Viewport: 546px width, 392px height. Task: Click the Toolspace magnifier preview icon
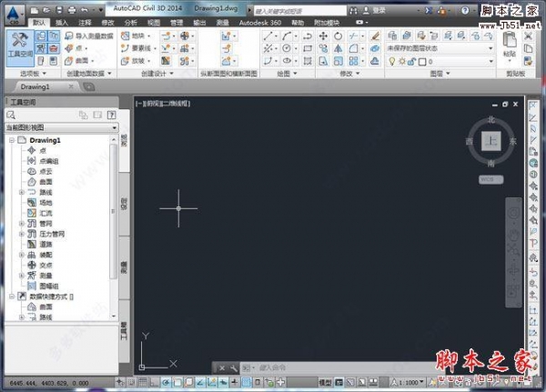coord(11,115)
